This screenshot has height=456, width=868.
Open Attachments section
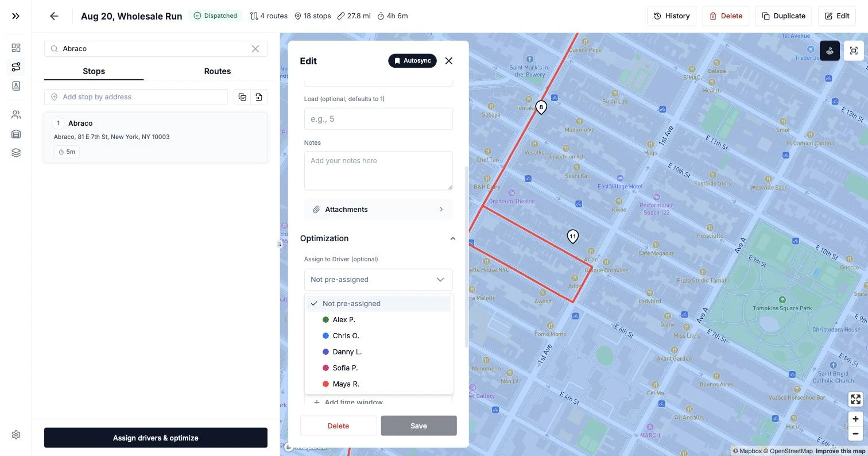tap(378, 210)
